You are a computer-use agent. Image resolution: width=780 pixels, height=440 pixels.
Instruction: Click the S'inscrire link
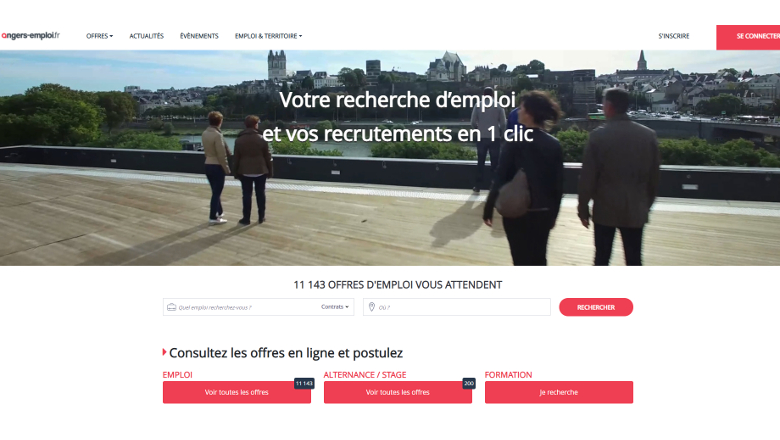click(674, 36)
